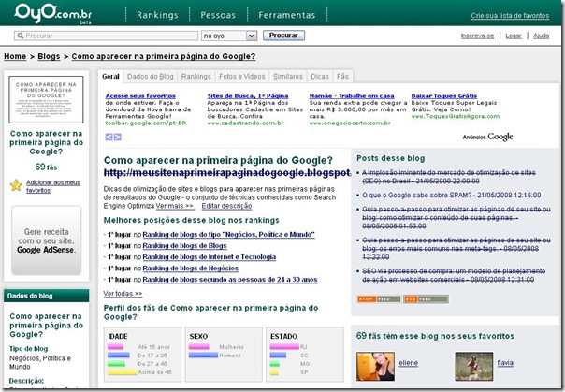The width and height of the screenshot is (565, 392).
Task: Click the eliene username link
Action: click(x=408, y=363)
